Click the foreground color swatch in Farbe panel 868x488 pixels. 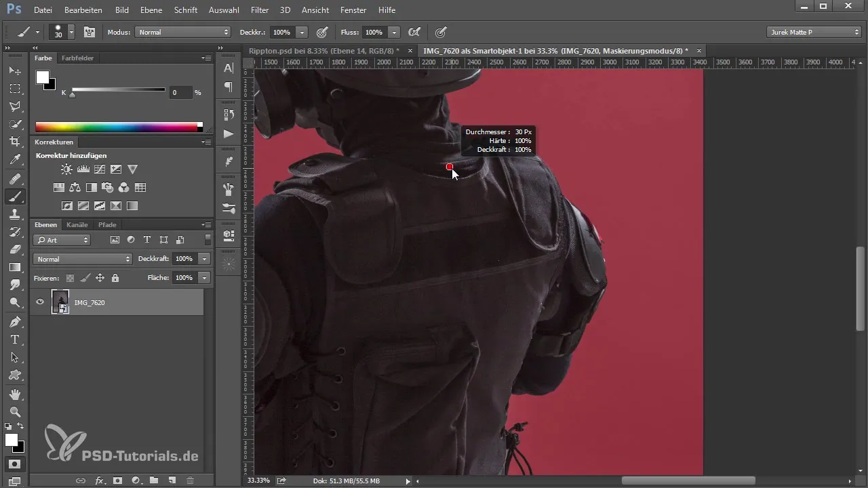43,77
